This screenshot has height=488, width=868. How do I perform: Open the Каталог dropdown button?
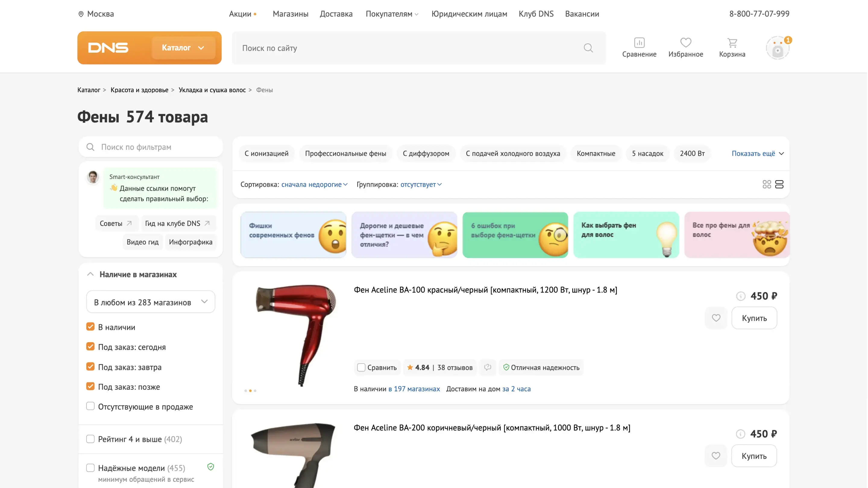coord(183,48)
